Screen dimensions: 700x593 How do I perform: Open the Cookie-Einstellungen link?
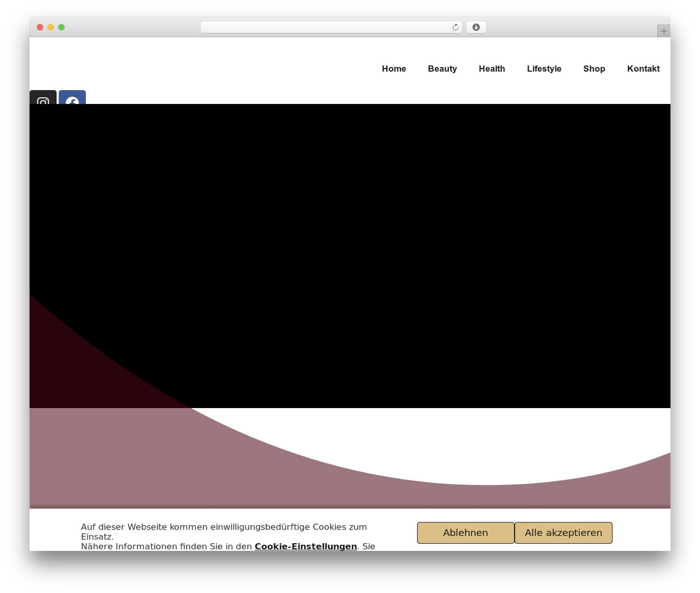coord(306,547)
